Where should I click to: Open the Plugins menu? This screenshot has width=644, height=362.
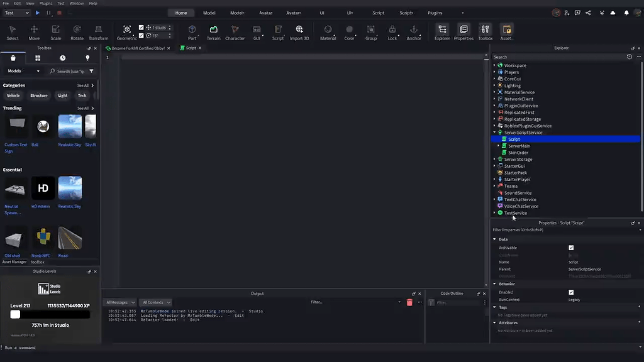(45, 3)
